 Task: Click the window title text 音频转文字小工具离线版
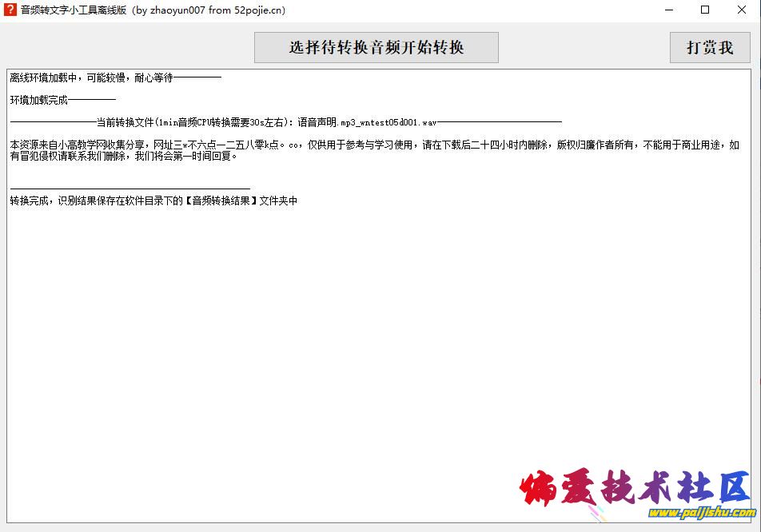(72, 10)
